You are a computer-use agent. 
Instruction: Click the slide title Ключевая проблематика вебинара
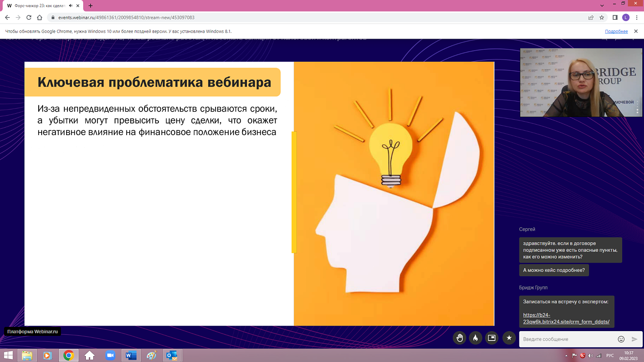154,82
